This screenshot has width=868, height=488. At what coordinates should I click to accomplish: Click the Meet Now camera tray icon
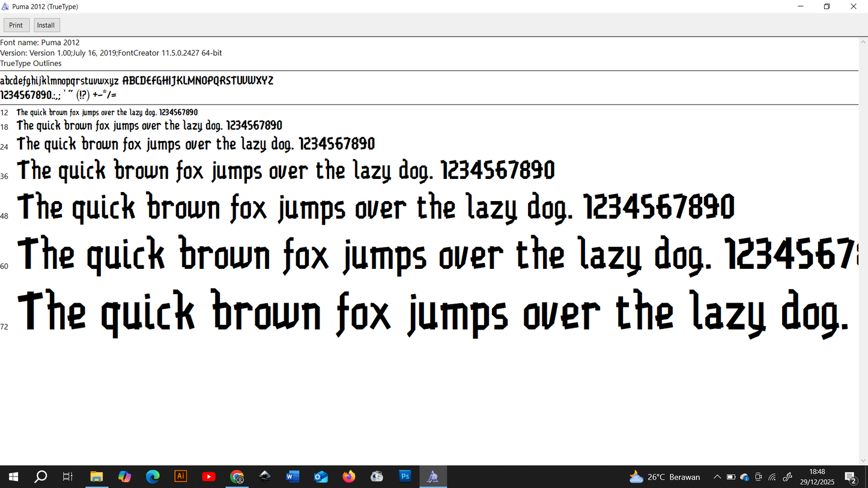click(x=759, y=477)
